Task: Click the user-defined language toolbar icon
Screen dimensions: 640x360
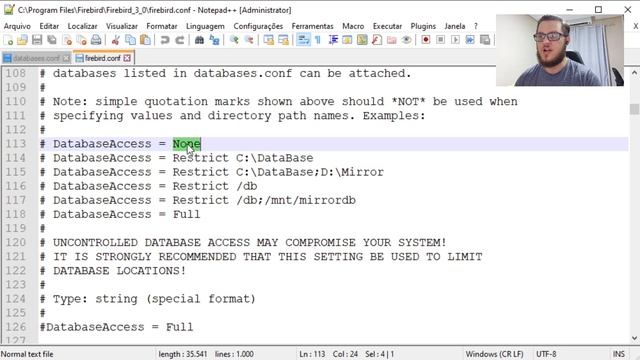Action: tap(347, 40)
